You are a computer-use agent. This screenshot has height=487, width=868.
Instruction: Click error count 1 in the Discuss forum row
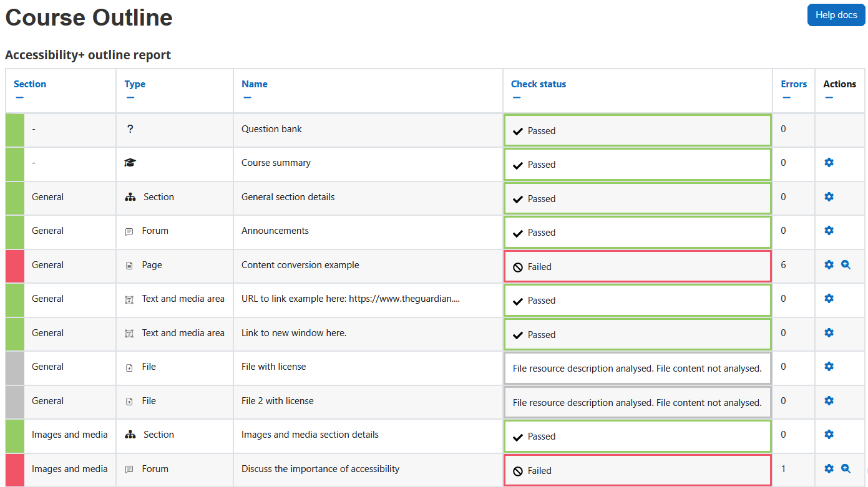click(783, 469)
